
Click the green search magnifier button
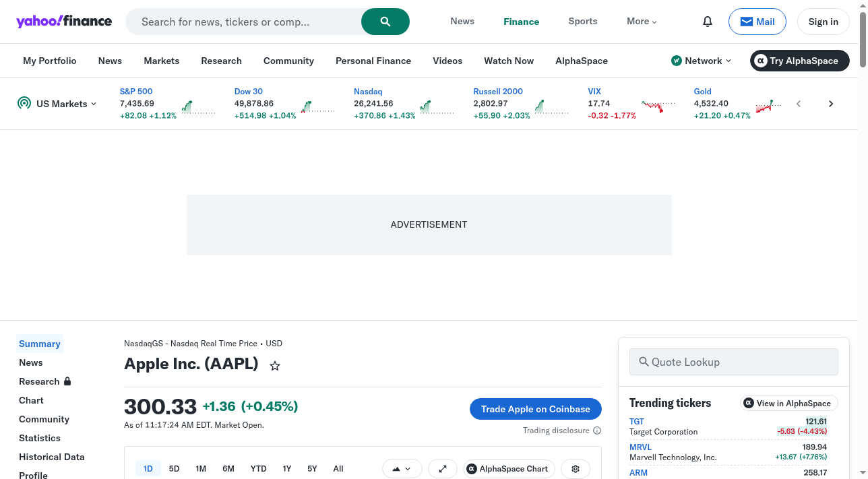(x=385, y=22)
